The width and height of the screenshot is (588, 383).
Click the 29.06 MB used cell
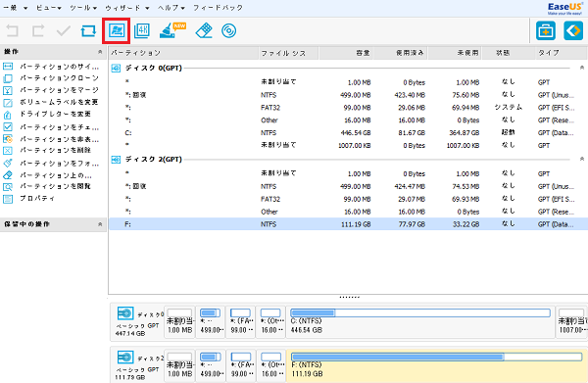tap(412, 108)
